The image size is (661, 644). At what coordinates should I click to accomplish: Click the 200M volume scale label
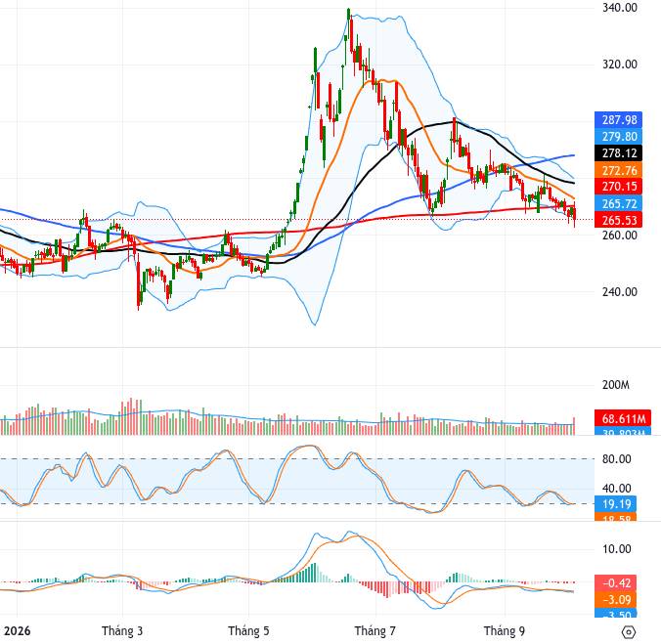pyautogui.click(x=615, y=385)
